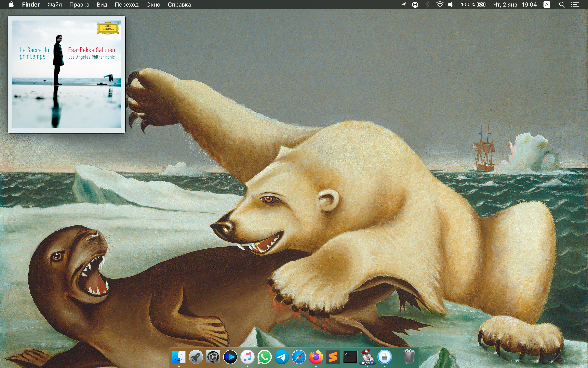Open the Trash in the Dock
The image size is (588, 368).
tap(409, 357)
